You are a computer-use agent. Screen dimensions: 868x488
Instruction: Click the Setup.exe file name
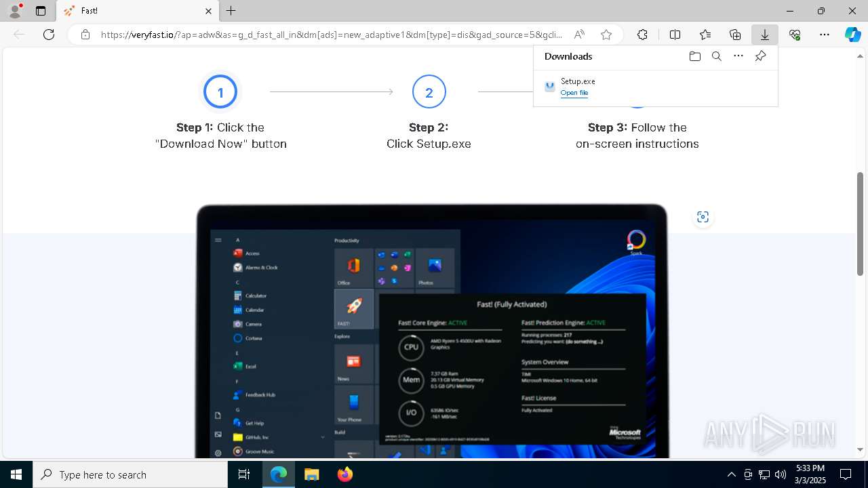[x=578, y=81]
